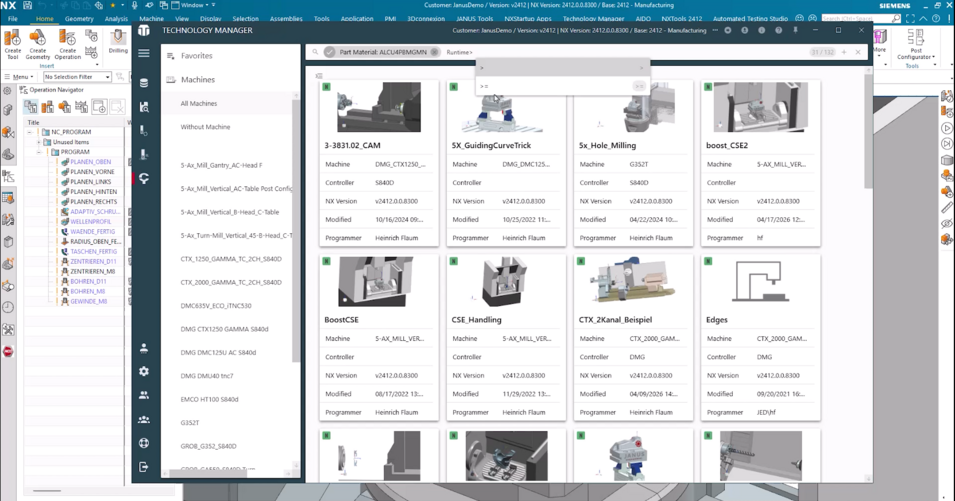Open the Assemblies ribbon tab

(x=286, y=19)
